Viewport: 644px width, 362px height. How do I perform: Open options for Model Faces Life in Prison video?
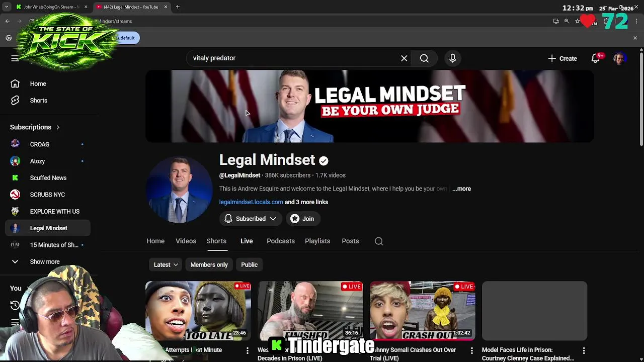(584, 350)
